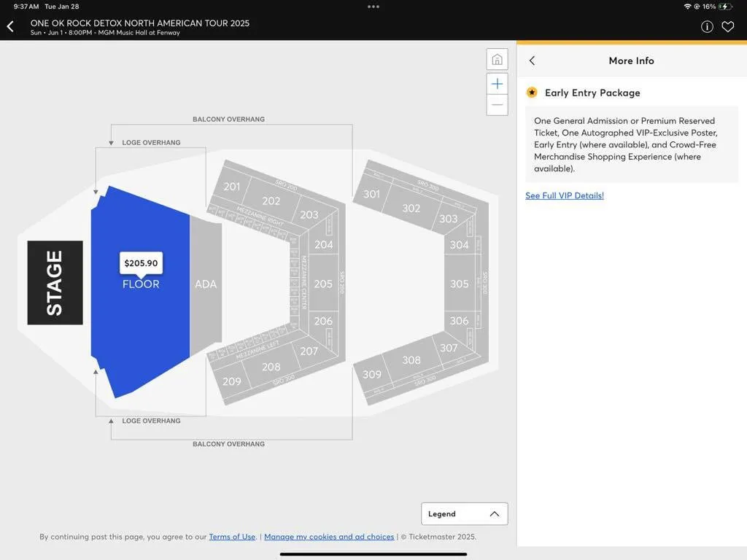Open event information via the circled i icon

point(706,26)
